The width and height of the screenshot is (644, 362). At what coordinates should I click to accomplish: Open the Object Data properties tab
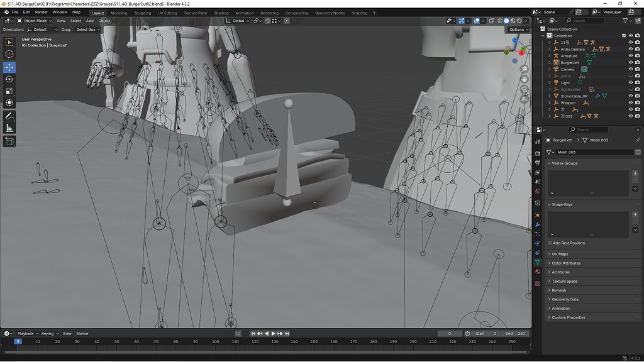(x=538, y=262)
